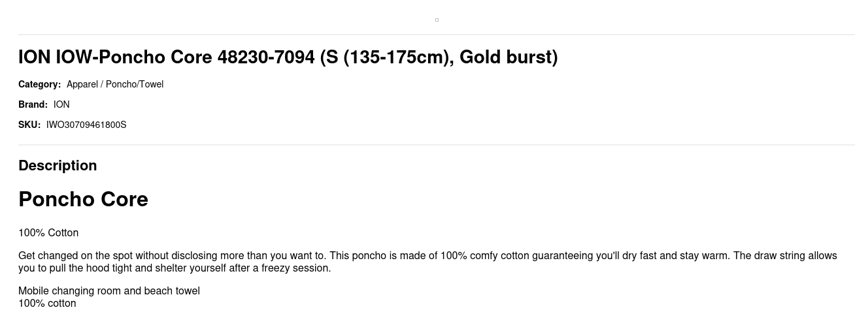868x329 pixels.
Task: Click the "Brand:" label
Action: pos(33,104)
